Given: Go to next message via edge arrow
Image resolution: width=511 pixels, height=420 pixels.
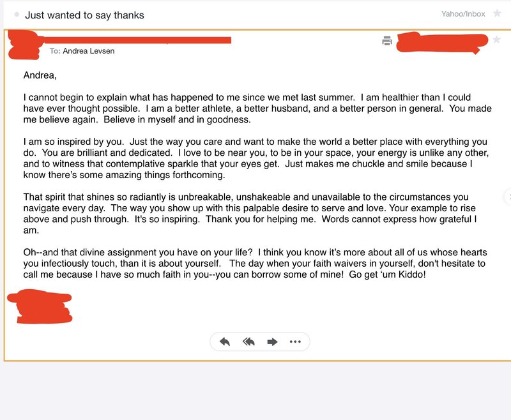Looking at the screenshot, I should coord(508,197).
